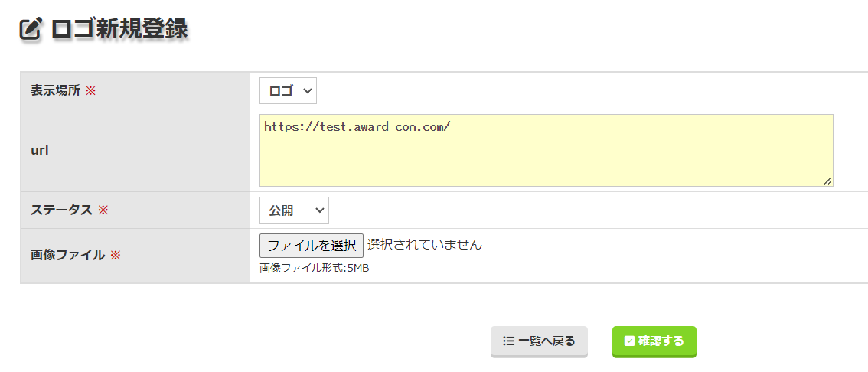Click the url field label
Screen dimensions: 868x372
(40, 150)
